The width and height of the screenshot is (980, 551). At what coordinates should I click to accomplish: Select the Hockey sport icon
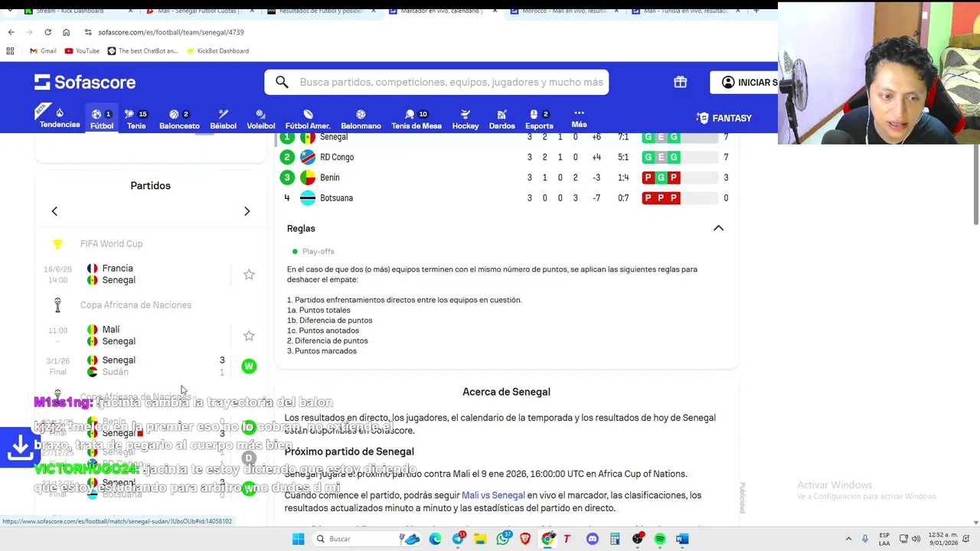point(465,118)
